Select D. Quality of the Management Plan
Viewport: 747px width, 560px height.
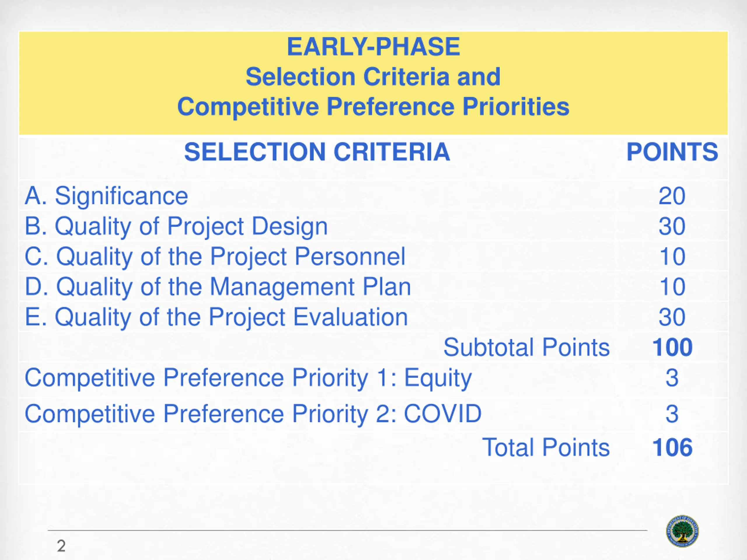(x=218, y=287)
